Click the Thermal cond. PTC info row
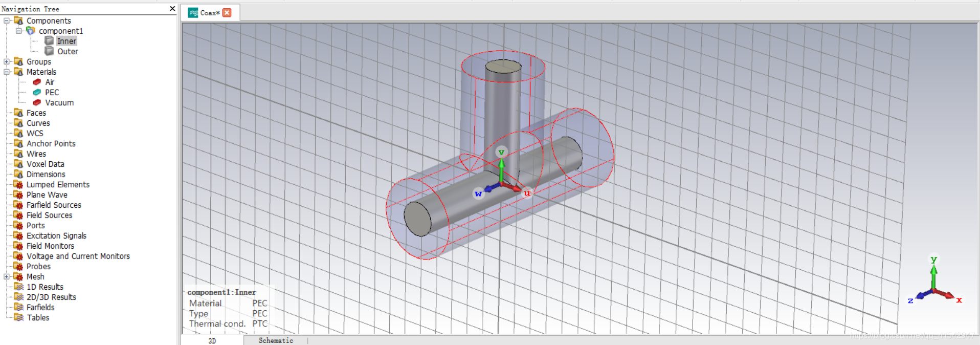Image resolution: width=980 pixels, height=345 pixels. point(228,324)
